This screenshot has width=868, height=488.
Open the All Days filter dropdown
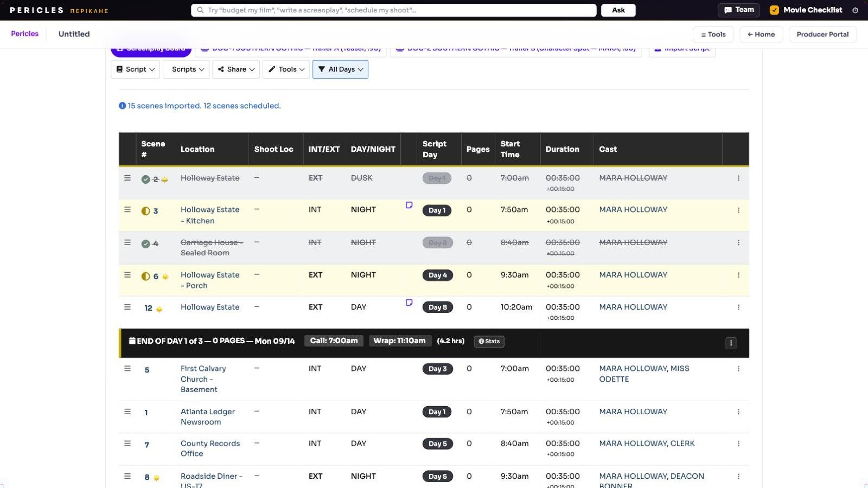[x=340, y=69]
